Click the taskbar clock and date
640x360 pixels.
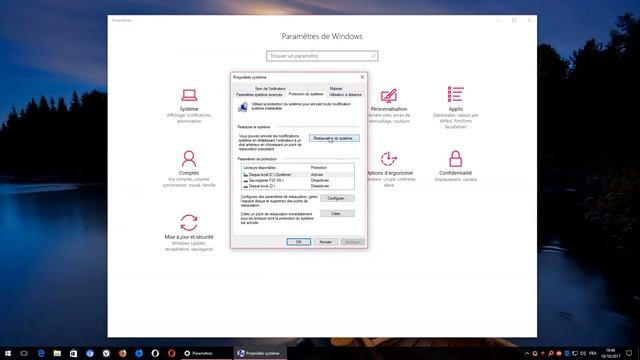[x=611, y=353]
